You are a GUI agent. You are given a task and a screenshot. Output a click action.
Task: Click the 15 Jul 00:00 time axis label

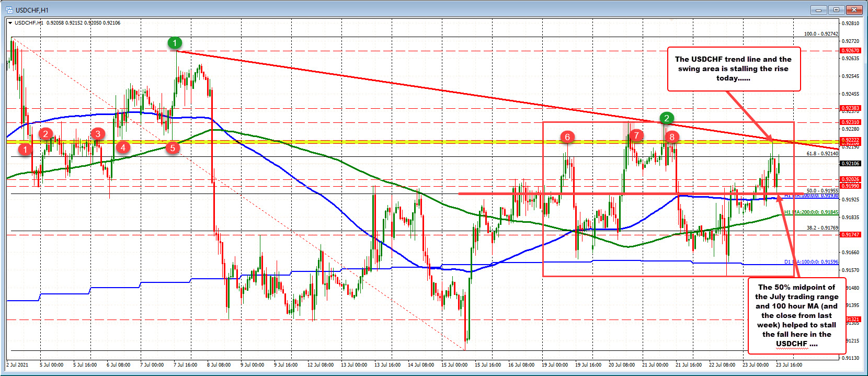(454, 365)
